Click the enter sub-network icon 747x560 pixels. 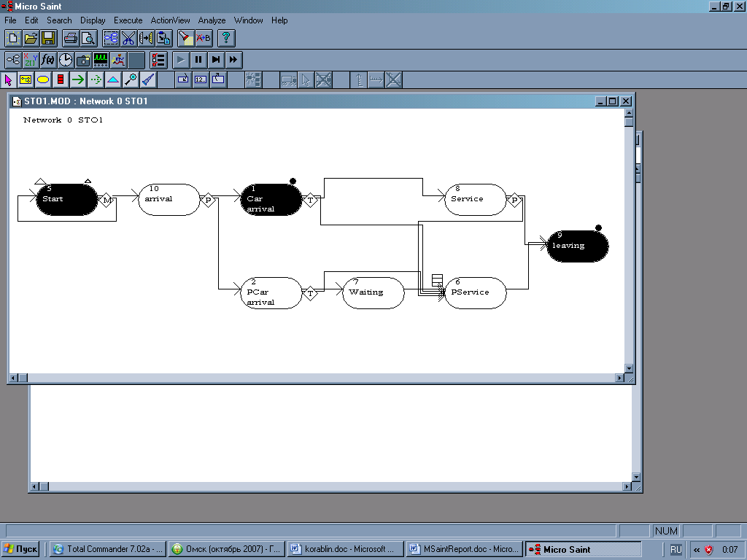point(183,80)
